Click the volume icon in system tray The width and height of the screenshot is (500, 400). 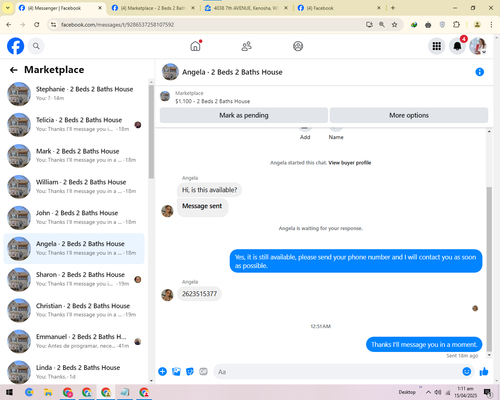coord(438,392)
